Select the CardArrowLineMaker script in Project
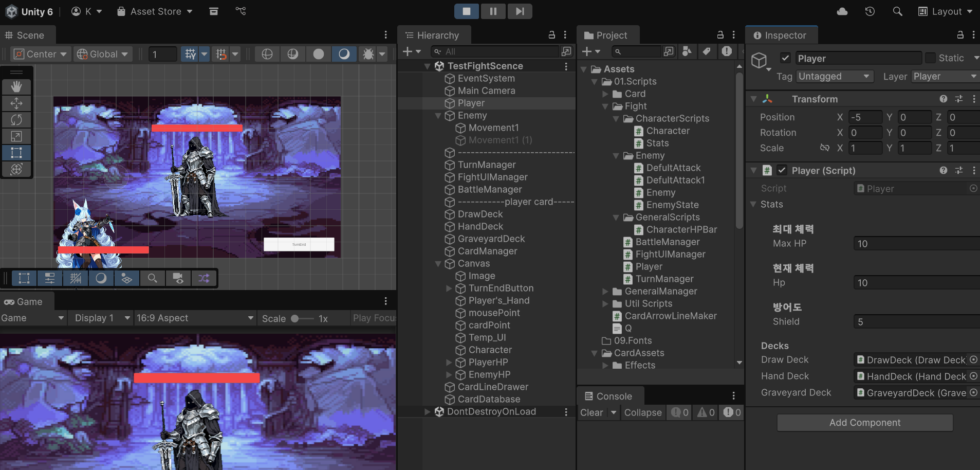This screenshot has height=470, width=980. tap(671, 316)
